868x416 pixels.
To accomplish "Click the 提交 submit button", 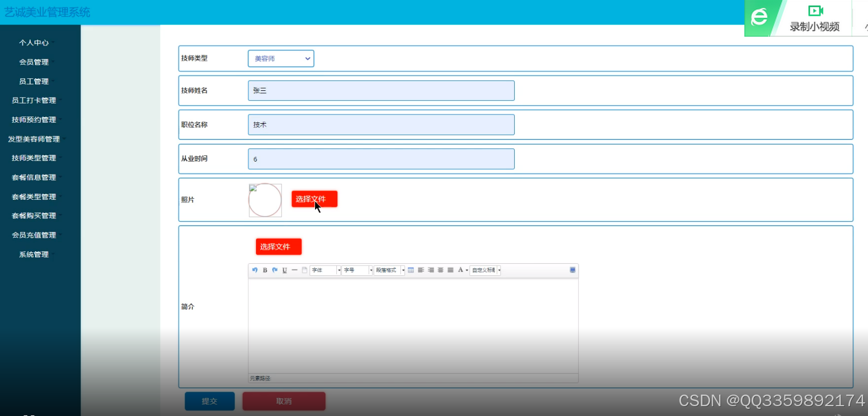I will [209, 401].
